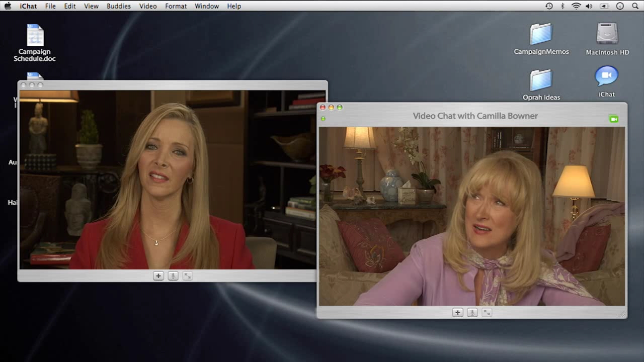Mute microphone in the left video window
Viewport: 644px width, 362px height.
click(173, 276)
